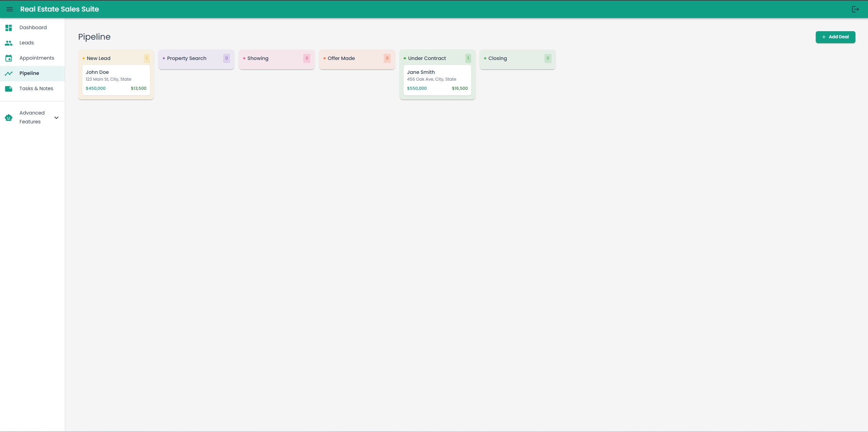Click the Leads people icon
This screenshot has width=868, height=432.
pos(8,43)
